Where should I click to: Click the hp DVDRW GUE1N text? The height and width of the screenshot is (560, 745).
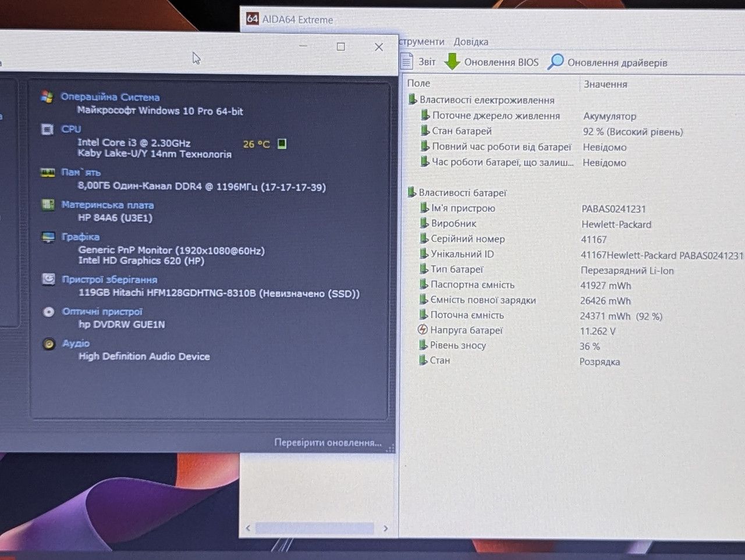point(122,324)
